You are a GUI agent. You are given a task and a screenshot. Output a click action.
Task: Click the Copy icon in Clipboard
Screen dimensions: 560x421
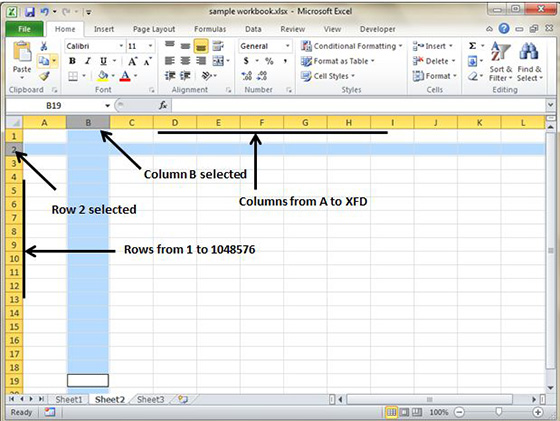tap(44, 61)
